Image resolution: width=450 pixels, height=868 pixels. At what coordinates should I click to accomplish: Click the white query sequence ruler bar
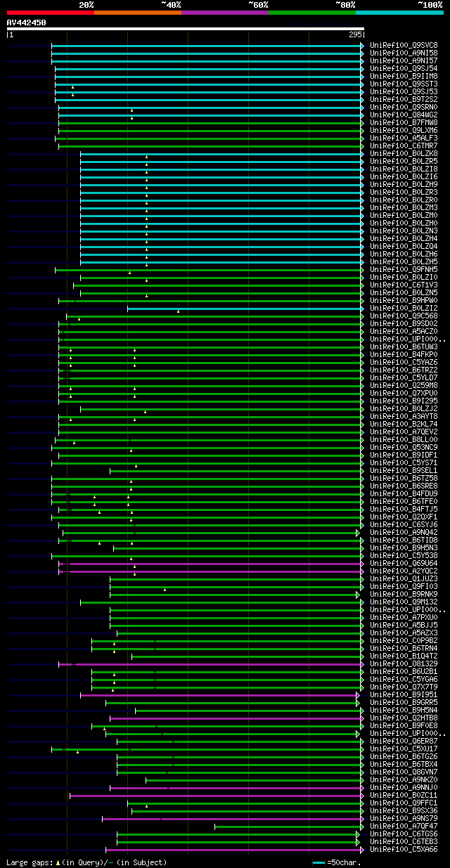[x=185, y=29]
